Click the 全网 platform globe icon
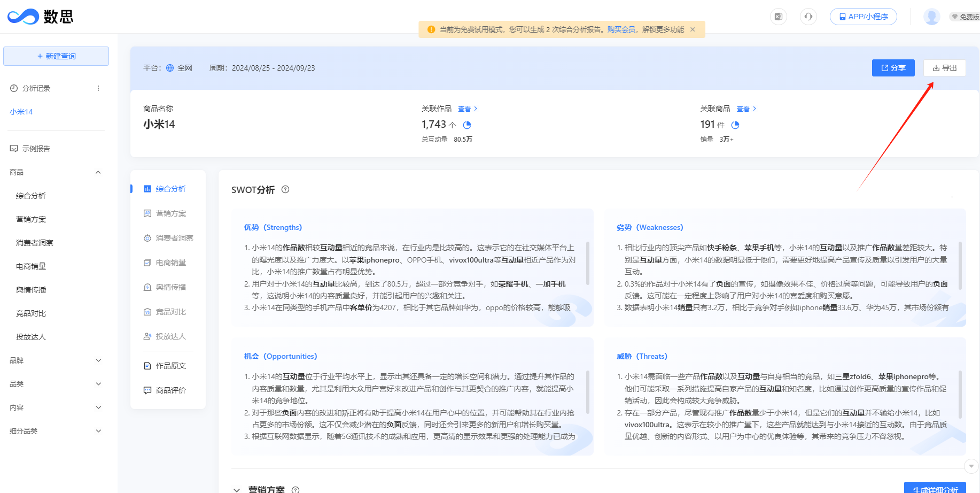This screenshot has height=493, width=980. 170,68
